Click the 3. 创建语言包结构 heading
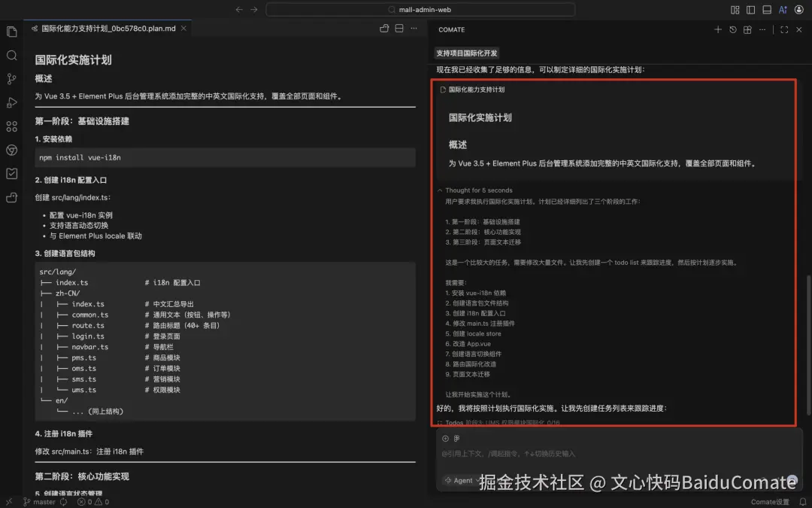812x508 pixels. [65, 254]
